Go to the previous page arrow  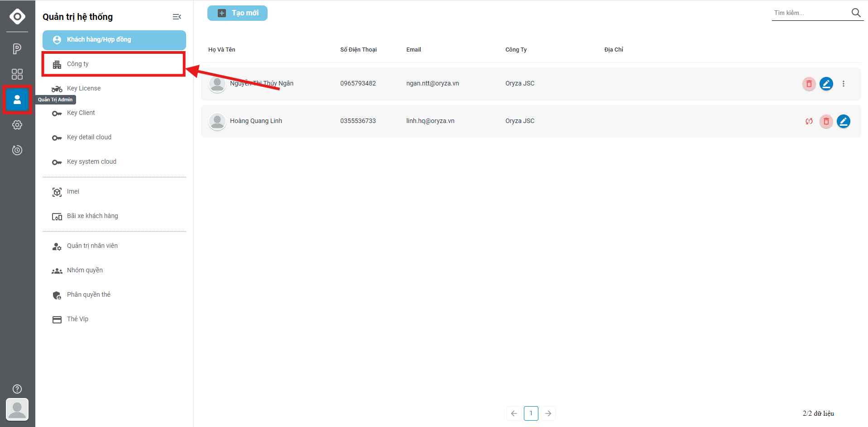(514, 413)
